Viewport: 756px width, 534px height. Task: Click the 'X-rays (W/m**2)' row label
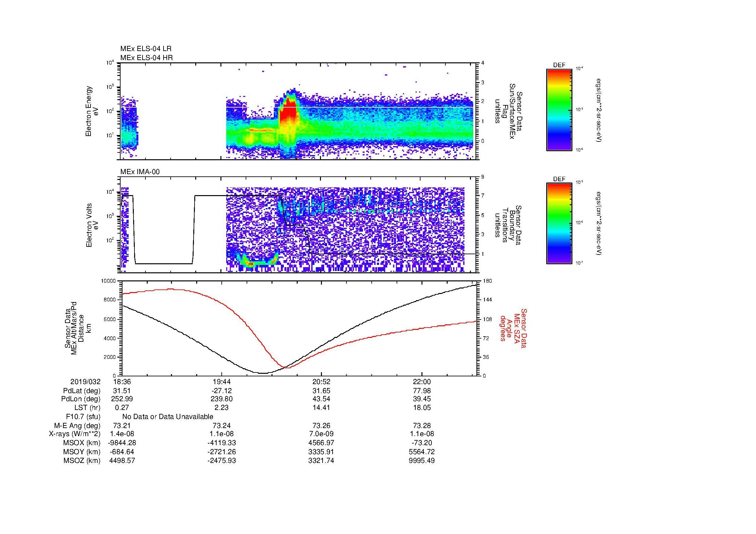pyautogui.click(x=74, y=434)
